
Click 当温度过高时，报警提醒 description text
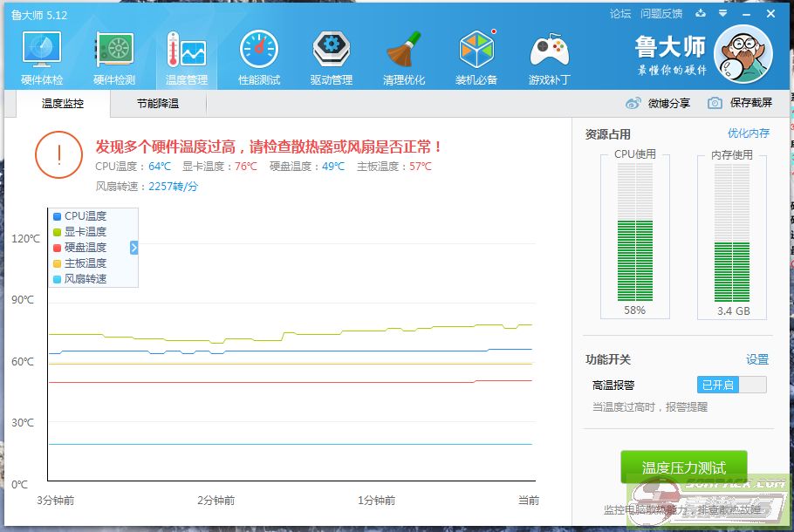(650, 407)
